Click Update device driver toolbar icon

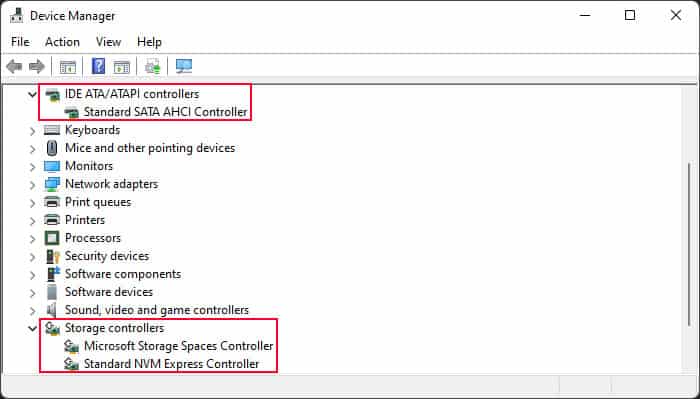coord(153,67)
